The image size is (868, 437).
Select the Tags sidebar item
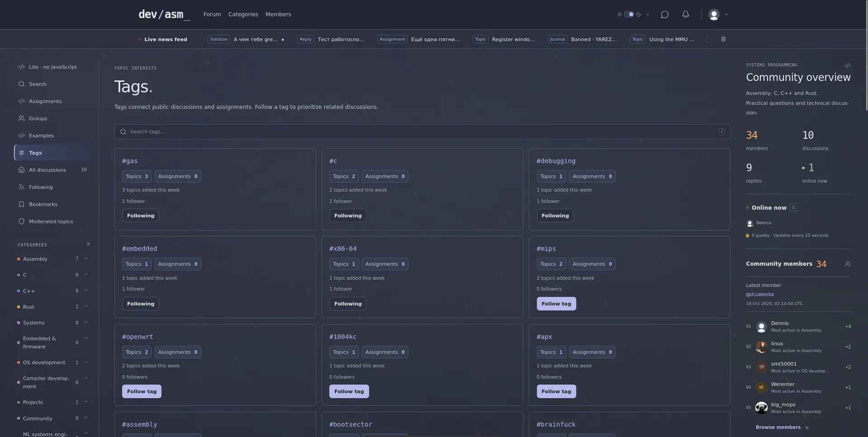click(52, 153)
